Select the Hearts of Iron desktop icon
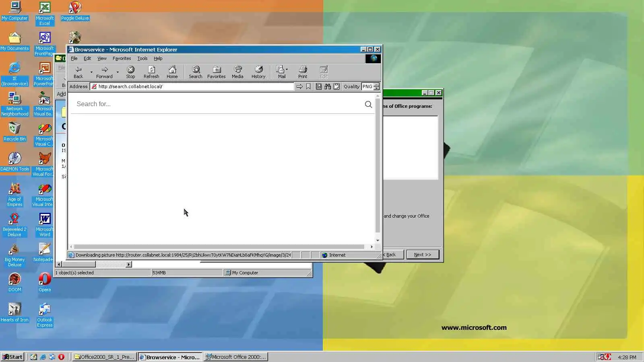The width and height of the screenshot is (644, 362). pos(15,313)
